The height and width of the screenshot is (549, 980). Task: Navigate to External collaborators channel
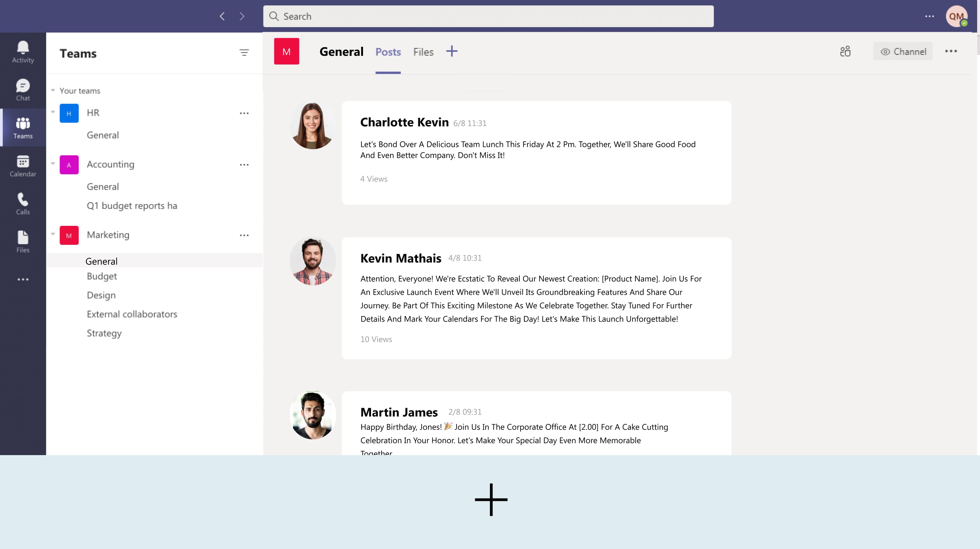click(132, 313)
